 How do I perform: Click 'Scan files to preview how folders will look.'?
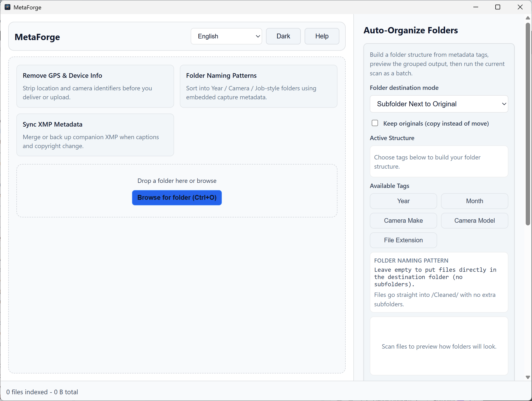(x=439, y=346)
